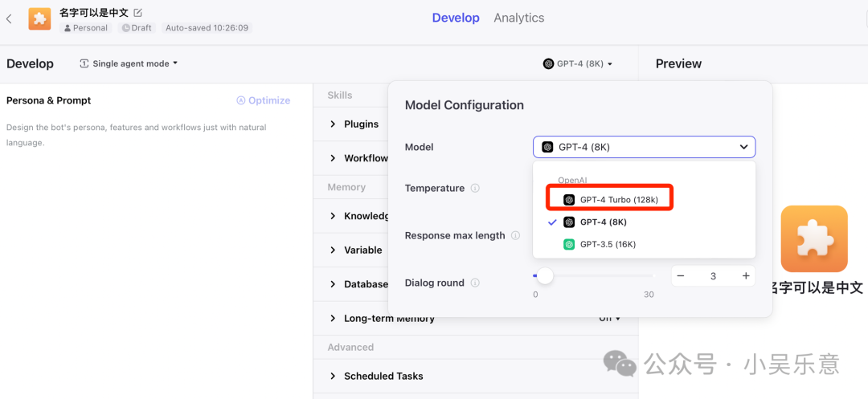Switch to the Develop tab

456,18
